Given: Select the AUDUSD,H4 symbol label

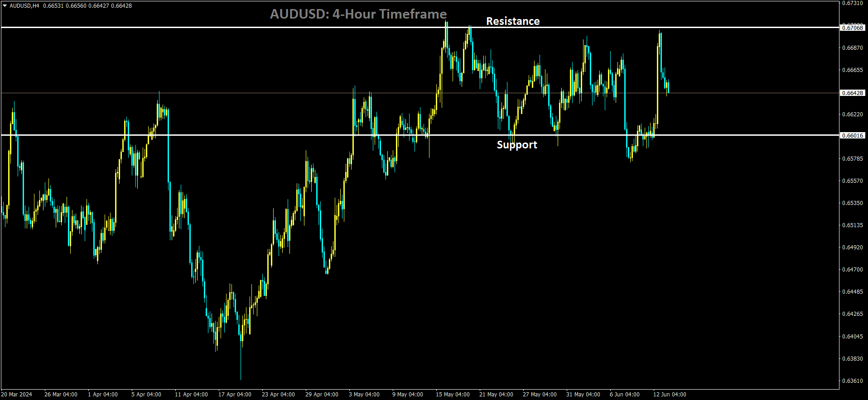Looking at the screenshot, I should (24, 6).
